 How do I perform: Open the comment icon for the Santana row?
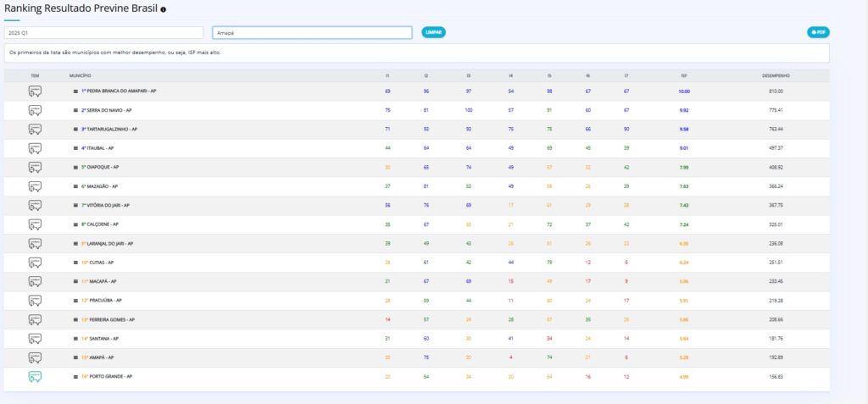pos(35,339)
